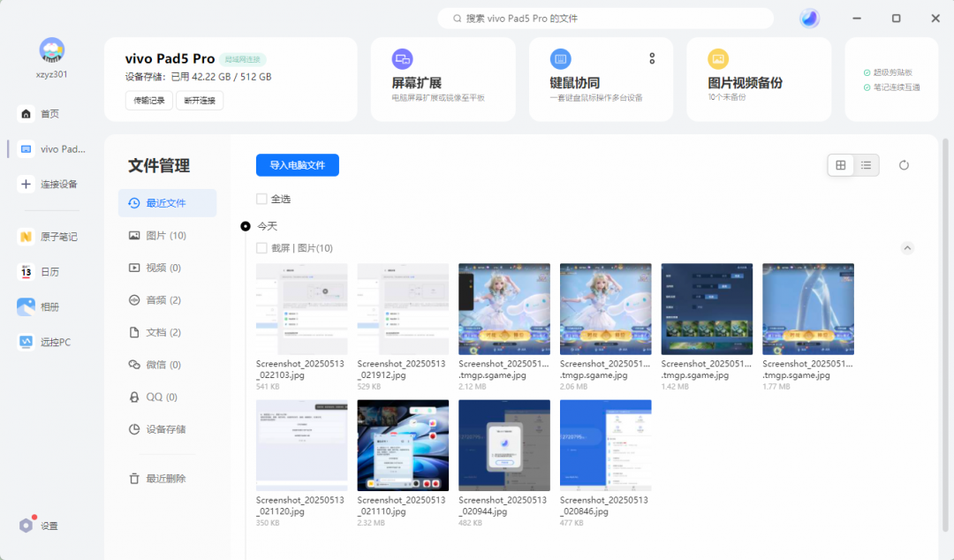Open the xzyz301 profile avatar
The height and width of the screenshot is (560, 954).
click(x=52, y=50)
